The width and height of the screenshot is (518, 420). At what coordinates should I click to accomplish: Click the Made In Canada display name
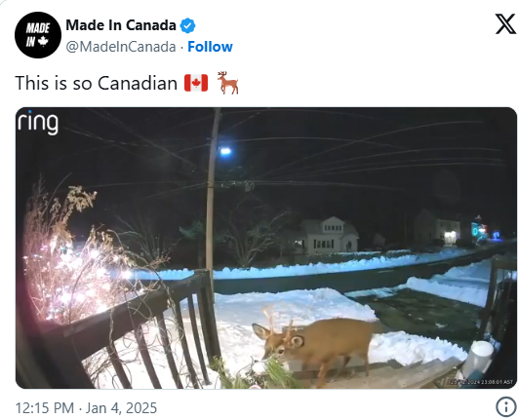(121, 25)
